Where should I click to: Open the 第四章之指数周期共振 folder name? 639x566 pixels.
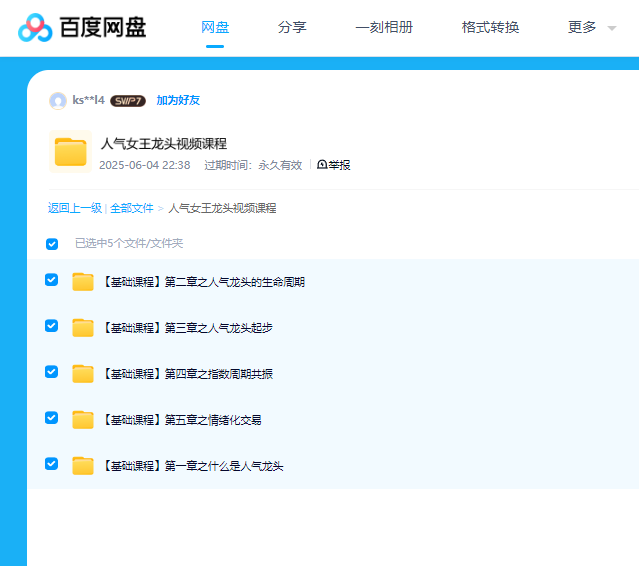pyautogui.click(x=188, y=374)
